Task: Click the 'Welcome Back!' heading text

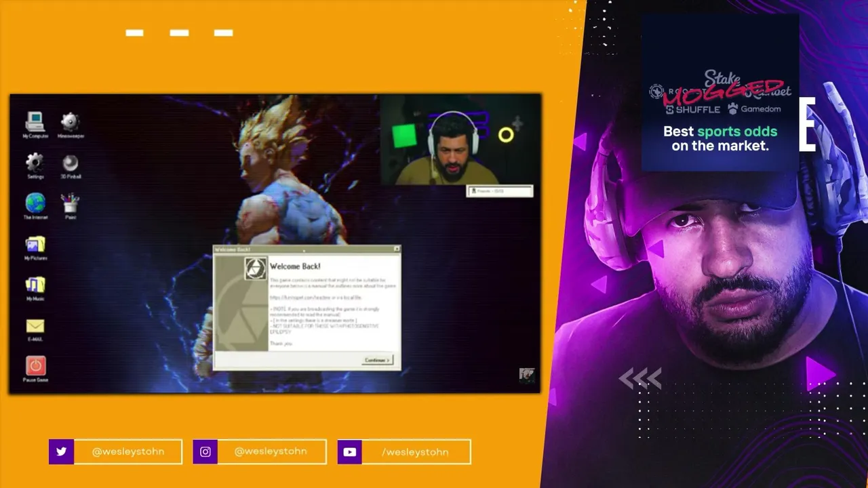Action: click(295, 266)
